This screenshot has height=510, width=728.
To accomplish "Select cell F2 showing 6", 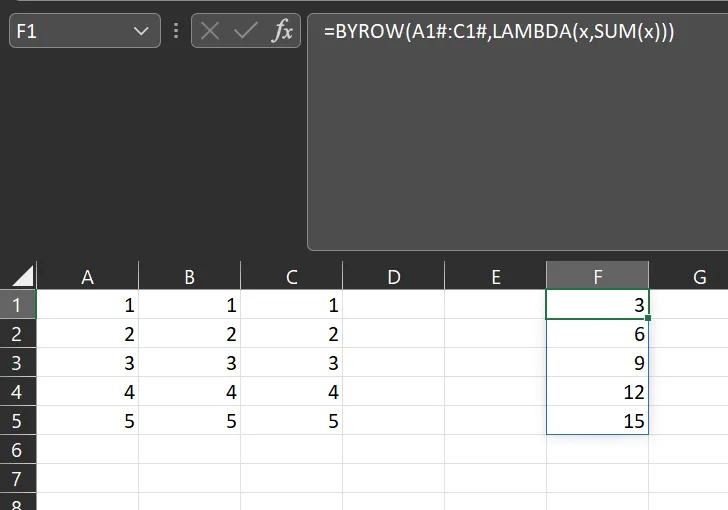I will (598, 333).
